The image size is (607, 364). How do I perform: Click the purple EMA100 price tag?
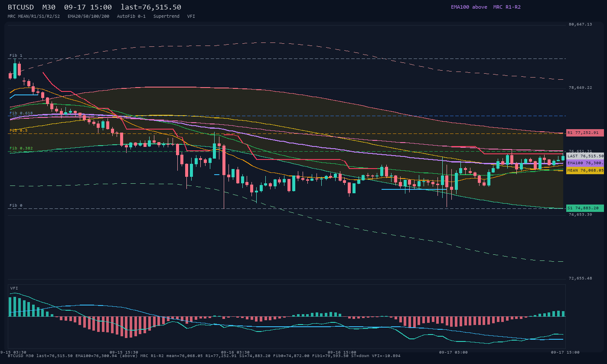pos(585,163)
